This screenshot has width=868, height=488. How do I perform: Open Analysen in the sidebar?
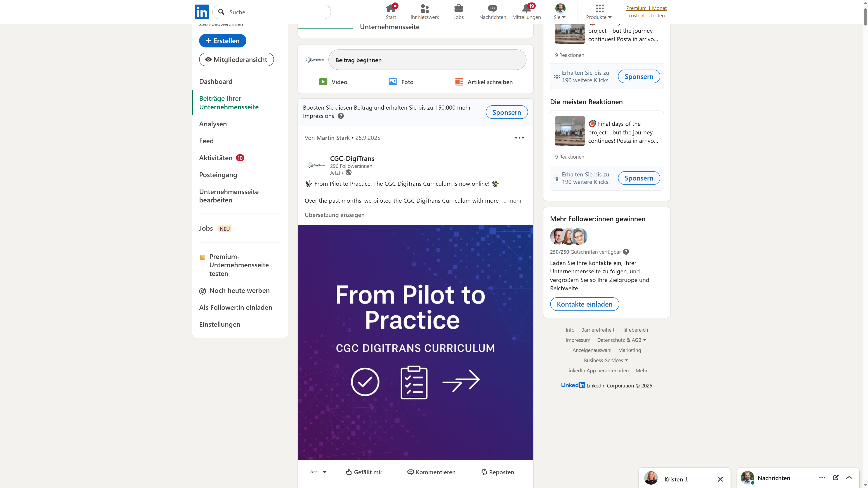tap(213, 124)
